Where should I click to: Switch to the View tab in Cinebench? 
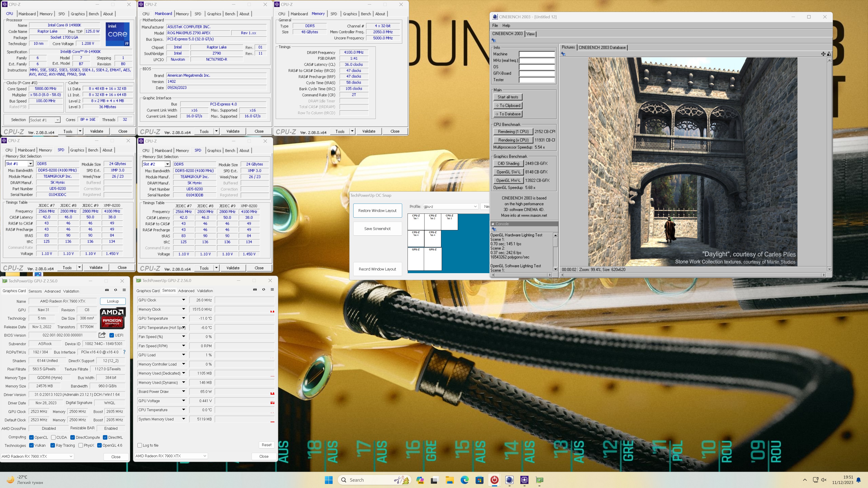coord(530,34)
